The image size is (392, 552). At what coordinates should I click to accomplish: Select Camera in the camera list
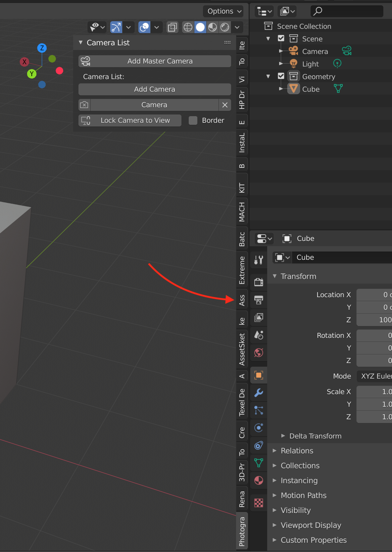(154, 105)
